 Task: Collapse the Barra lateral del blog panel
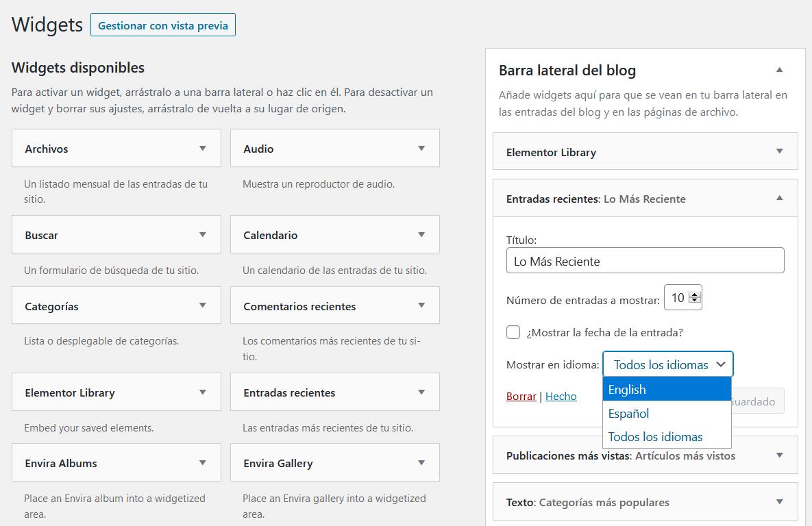pos(779,70)
